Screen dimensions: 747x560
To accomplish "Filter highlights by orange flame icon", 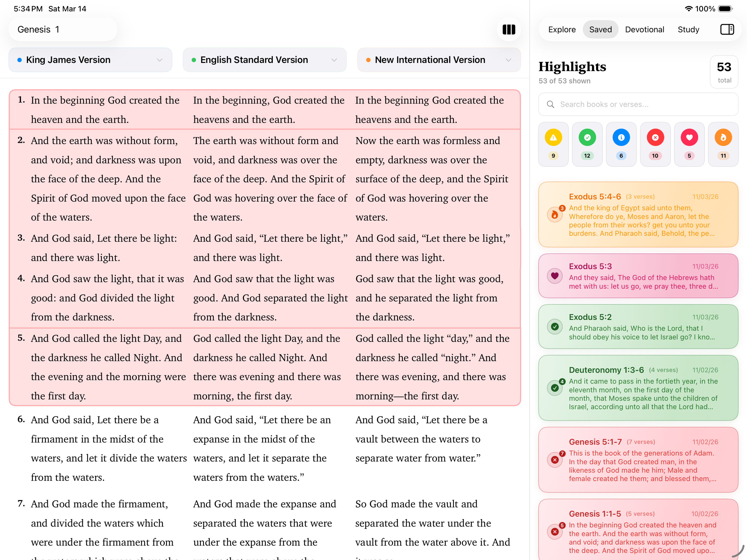I will pos(723,144).
